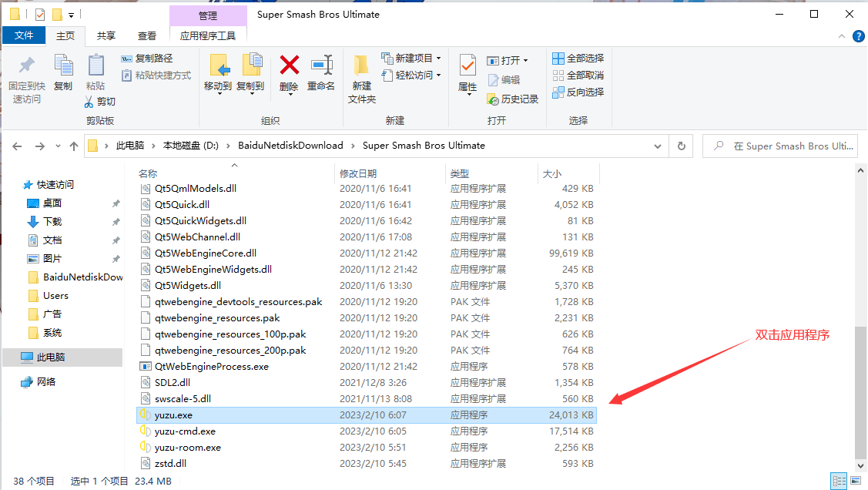Open the Move to (移动到) menu
This screenshot has width=868, height=490.
pos(218,74)
